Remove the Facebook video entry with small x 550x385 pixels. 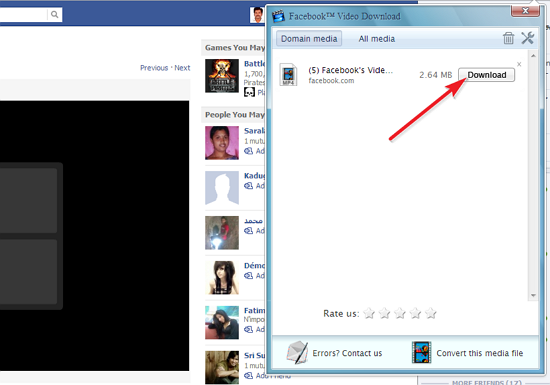[519, 64]
